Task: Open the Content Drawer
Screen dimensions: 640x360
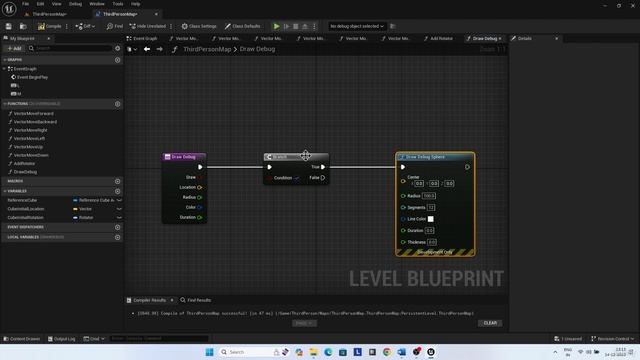Action: [22, 339]
